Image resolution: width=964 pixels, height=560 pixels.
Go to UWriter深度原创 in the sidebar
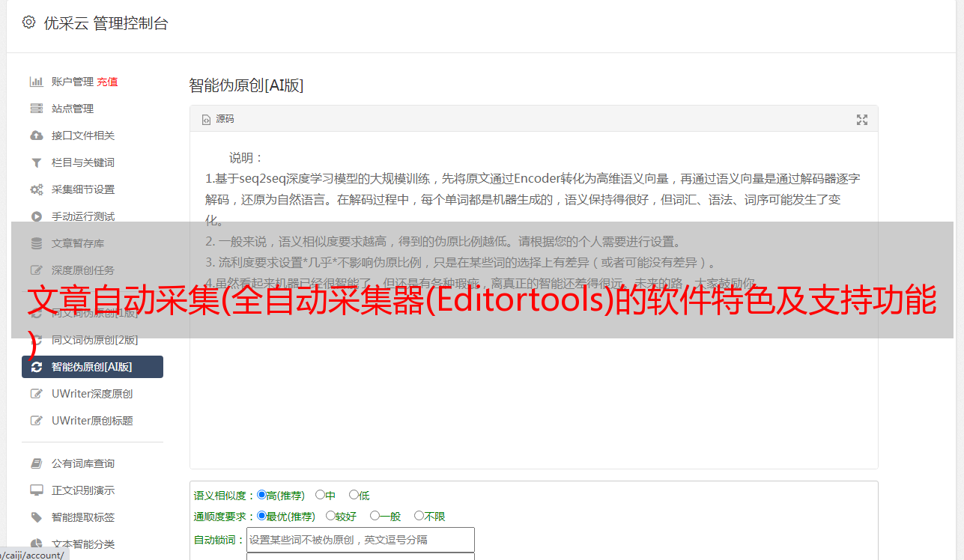point(92,394)
